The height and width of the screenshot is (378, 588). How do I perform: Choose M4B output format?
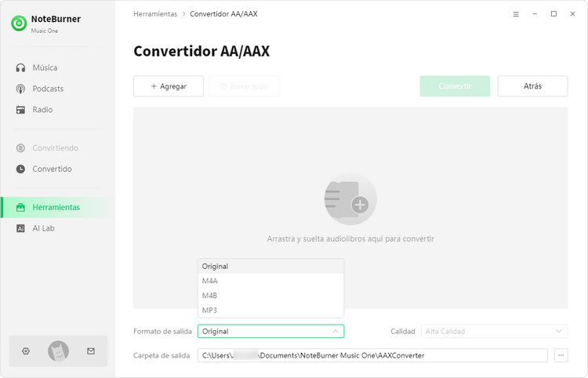[x=270, y=296]
